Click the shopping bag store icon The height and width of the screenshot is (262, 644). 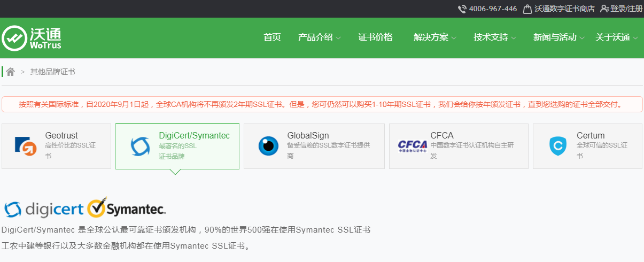527,9
